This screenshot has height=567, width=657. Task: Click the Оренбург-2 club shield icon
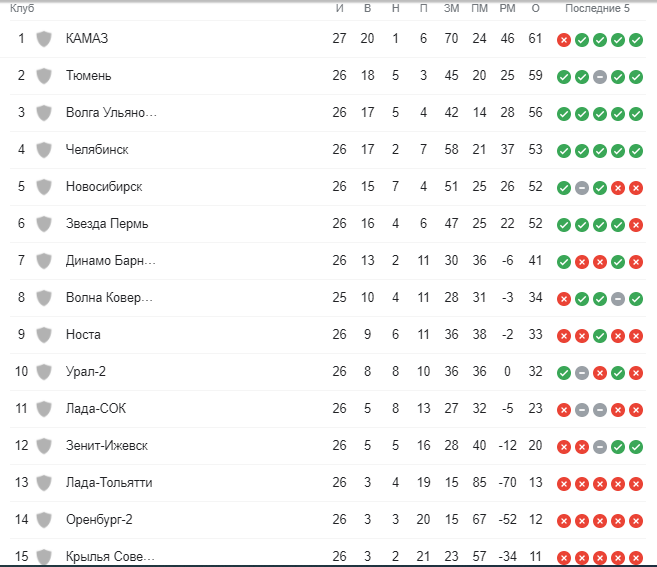tap(44, 520)
